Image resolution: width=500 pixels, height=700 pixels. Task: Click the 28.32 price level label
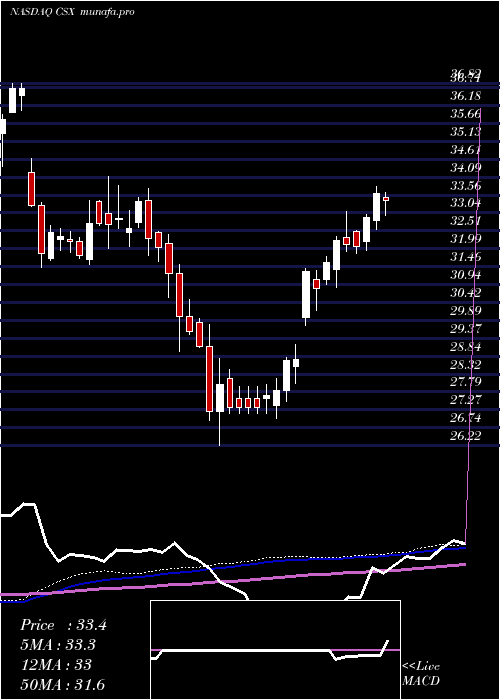[465, 364]
